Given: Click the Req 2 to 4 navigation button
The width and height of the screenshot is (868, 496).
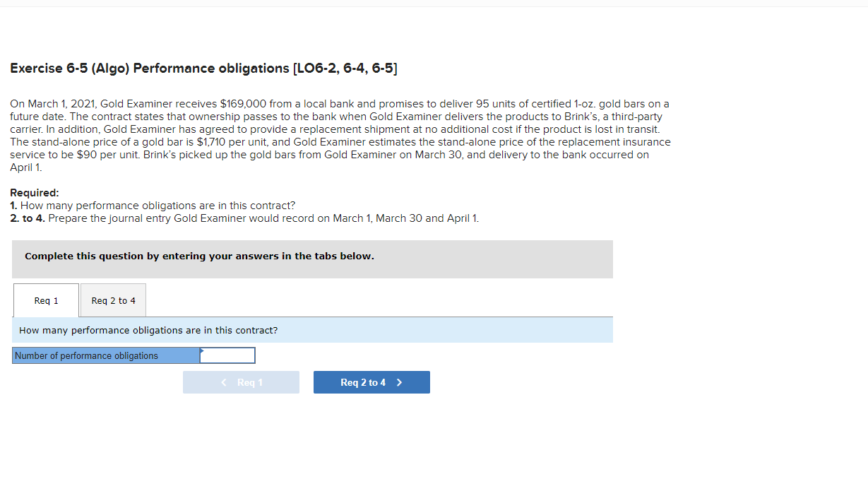Looking at the screenshot, I should (371, 382).
